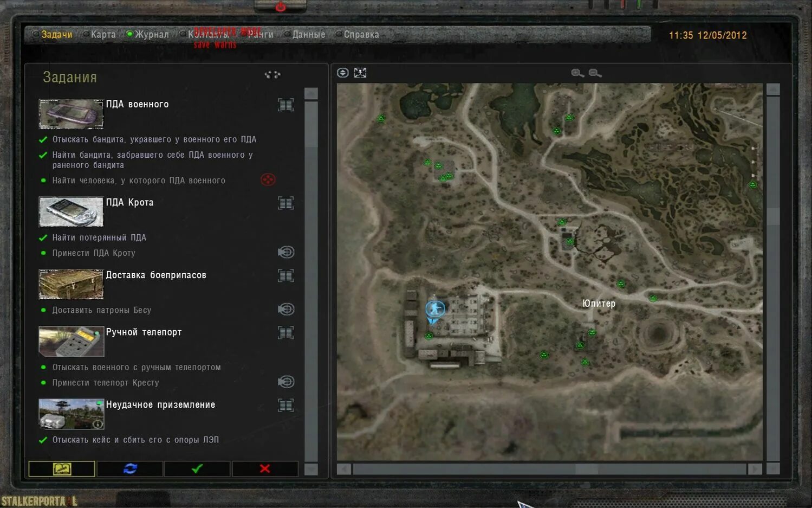Show active tasks with the yellow map button
This screenshot has height=508, width=812.
pos(62,469)
